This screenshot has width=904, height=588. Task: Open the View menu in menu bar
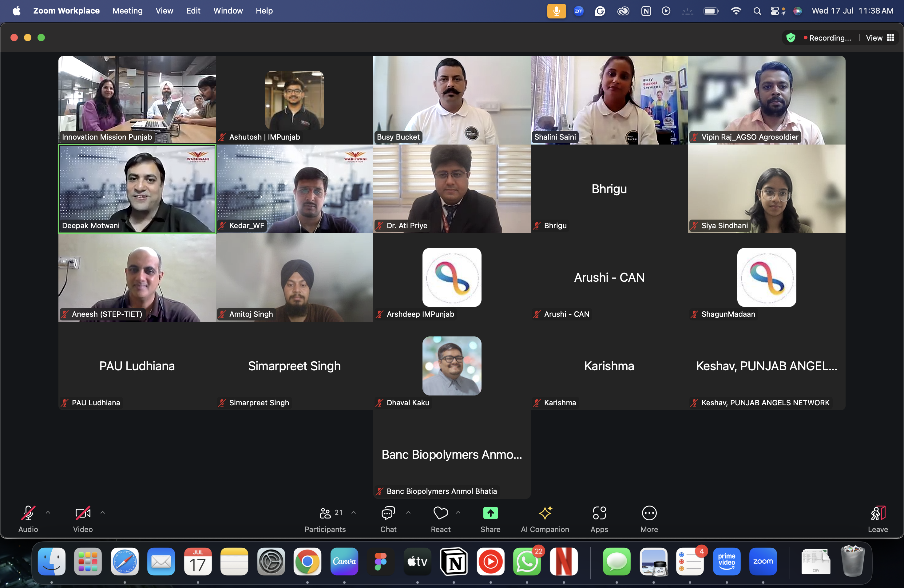tap(164, 11)
